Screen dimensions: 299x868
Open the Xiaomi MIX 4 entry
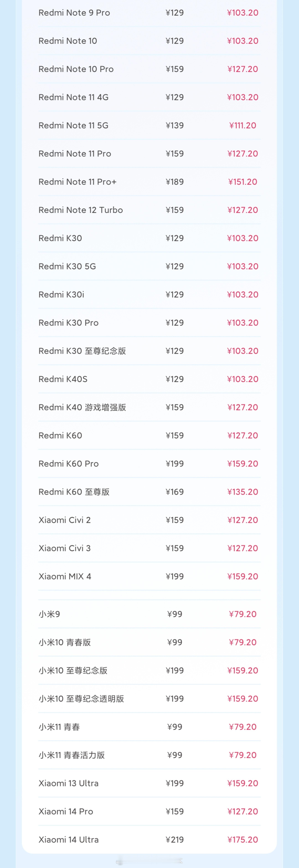coord(149,577)
